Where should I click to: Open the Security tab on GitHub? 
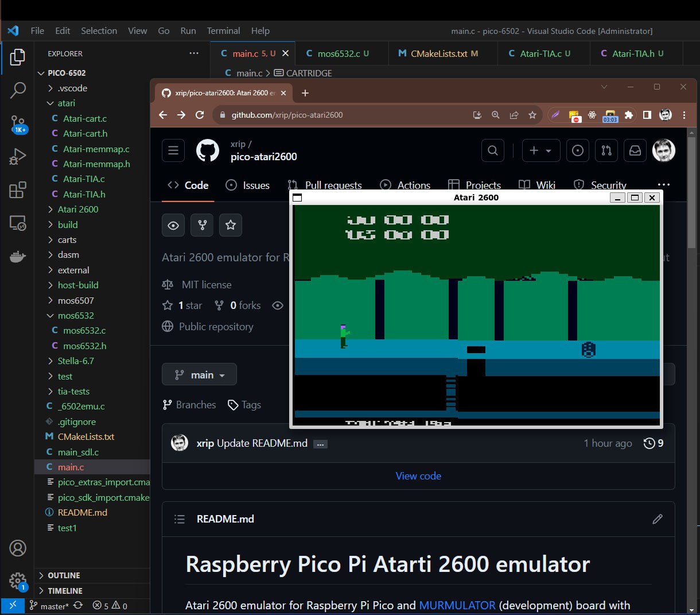pos(600,185)
